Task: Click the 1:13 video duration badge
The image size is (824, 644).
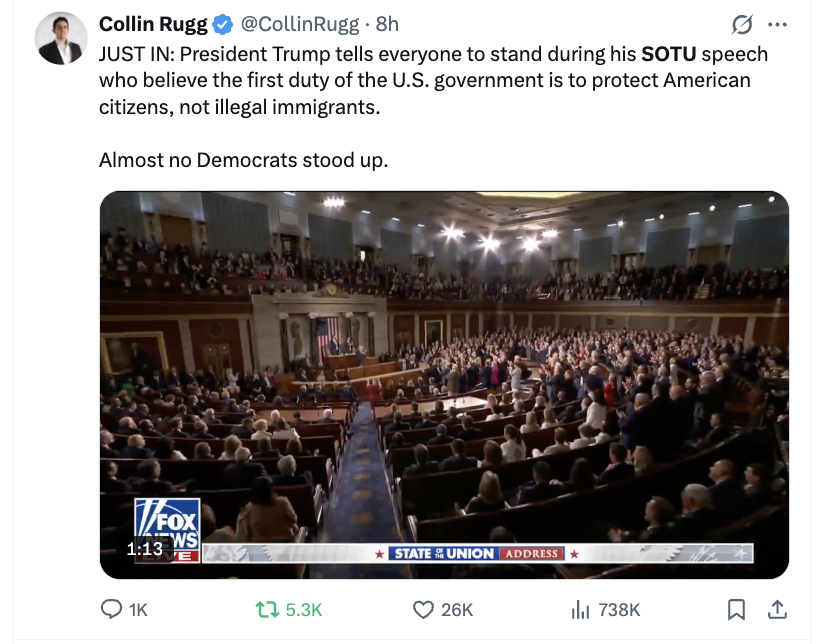Action: pyautogui.click(x=145, y=549)
